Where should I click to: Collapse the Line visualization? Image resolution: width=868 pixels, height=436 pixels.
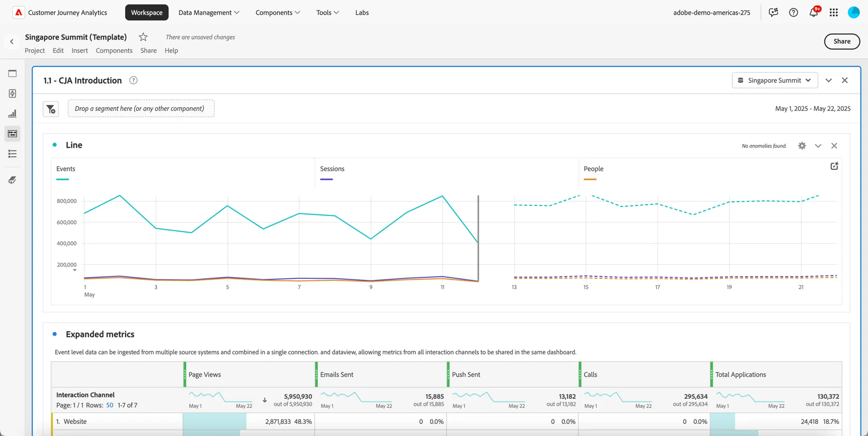tap(818, 146)
